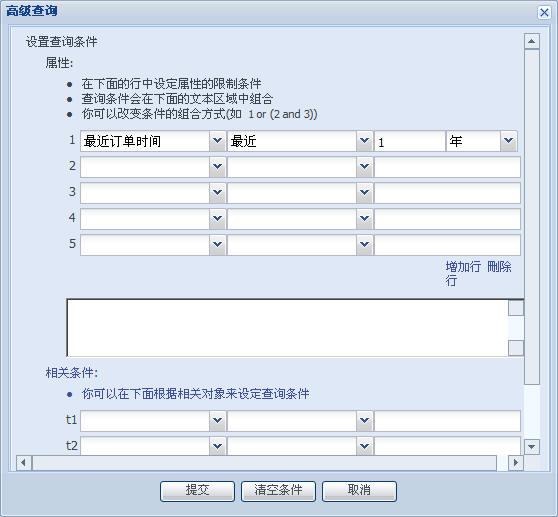Click the 取消 button
Screen dimensions: 558x517
point(359,491)
